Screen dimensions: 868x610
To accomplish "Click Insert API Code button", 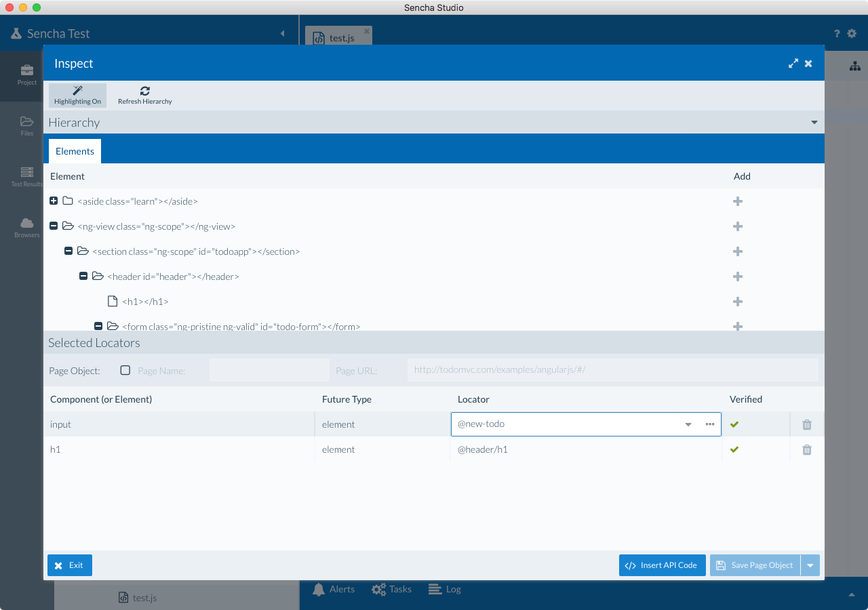I will pos(663,565).
